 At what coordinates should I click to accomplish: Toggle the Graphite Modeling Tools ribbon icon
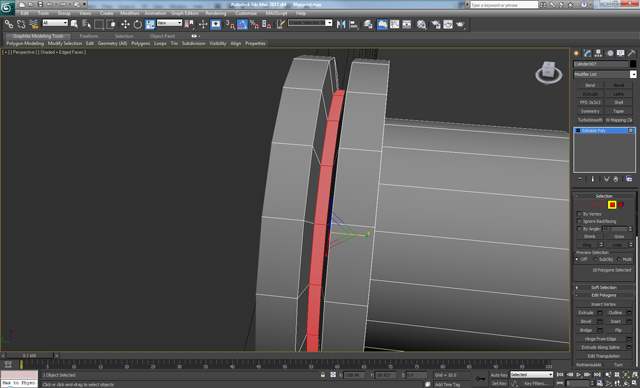382,24
